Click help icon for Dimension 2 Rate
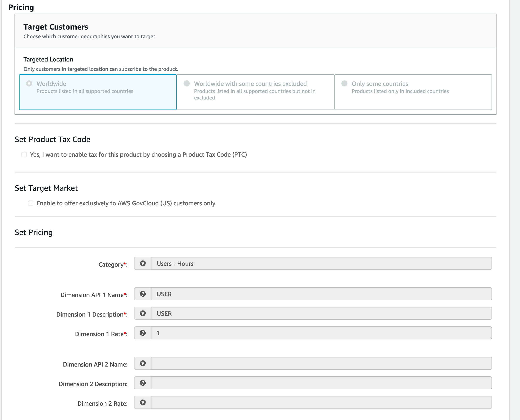This screenshot has width=520, height=420. click(x=143, y=403)
